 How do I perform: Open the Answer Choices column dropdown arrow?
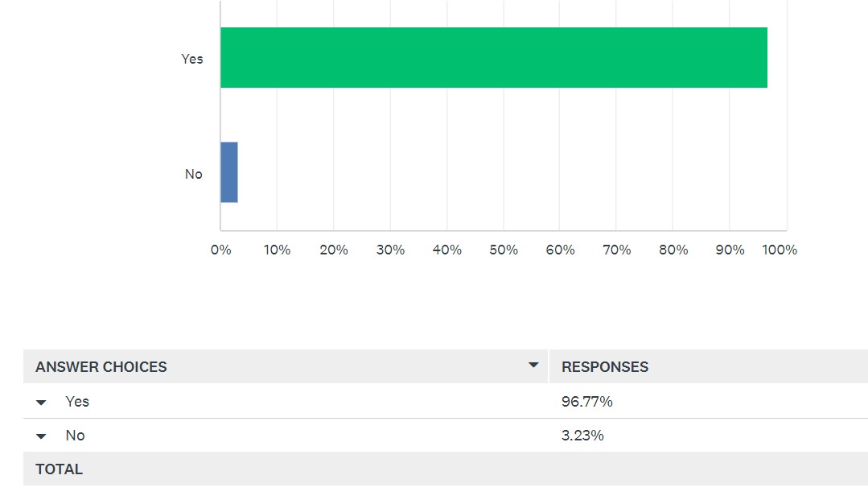click(x=533, y=365)
